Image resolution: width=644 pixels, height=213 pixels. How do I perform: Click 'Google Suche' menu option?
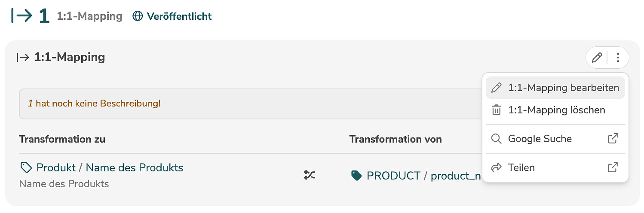pos(540,139)
